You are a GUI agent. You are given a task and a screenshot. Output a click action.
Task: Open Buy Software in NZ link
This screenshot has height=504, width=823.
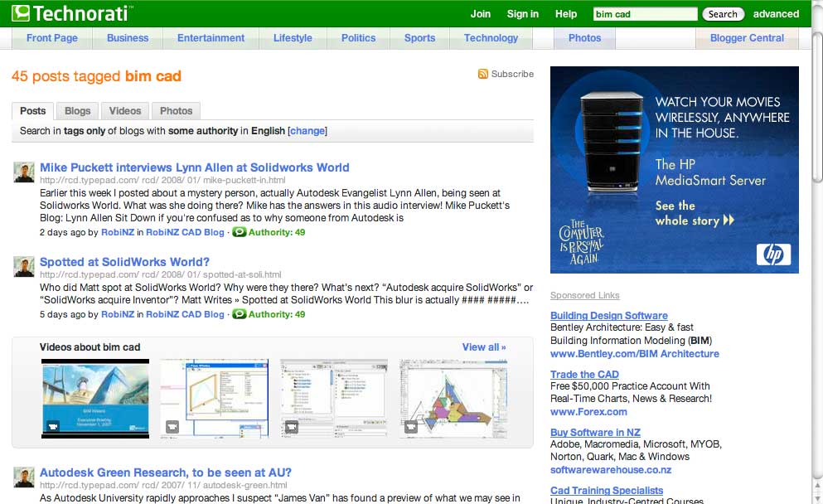pos(595,433)
